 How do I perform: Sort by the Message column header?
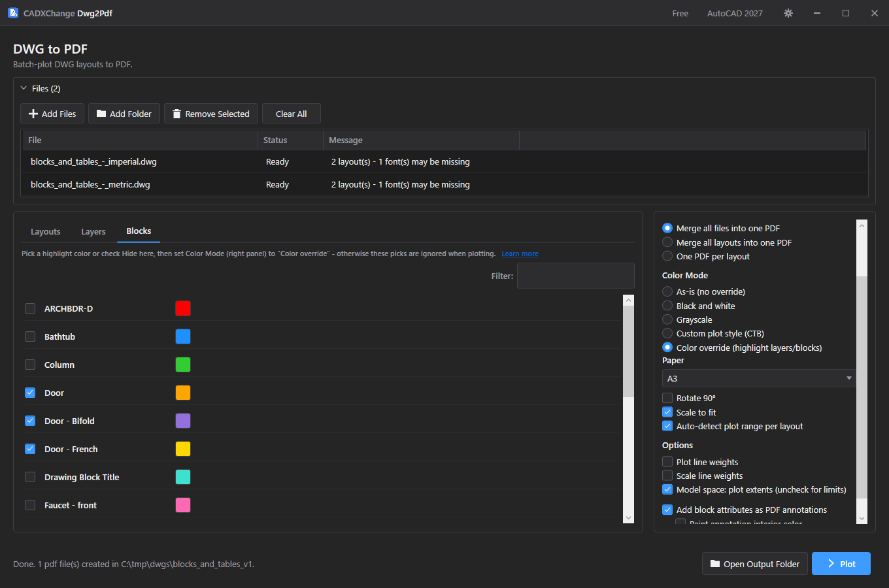pos(421,140)
